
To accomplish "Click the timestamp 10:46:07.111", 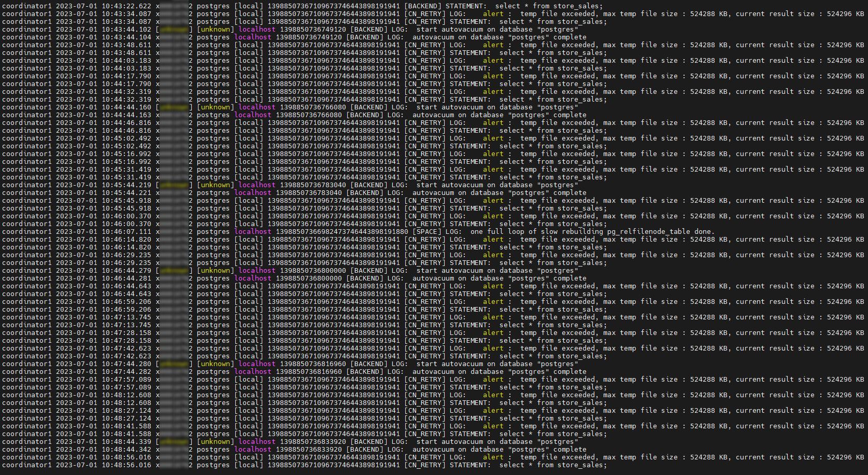I will point(126,232).
